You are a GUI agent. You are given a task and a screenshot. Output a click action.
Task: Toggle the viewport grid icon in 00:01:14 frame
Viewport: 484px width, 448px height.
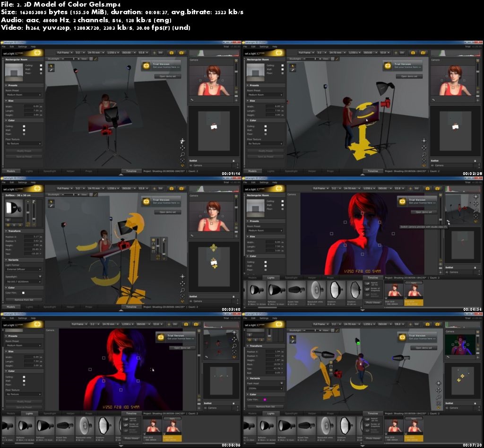coord(91,59)
